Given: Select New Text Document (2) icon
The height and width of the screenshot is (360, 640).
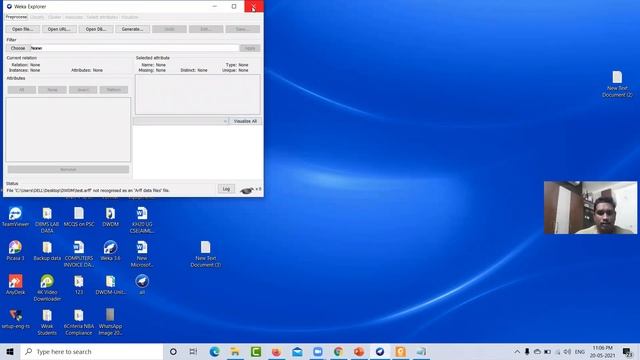Looking at the screenshot, I should pyautogui.click(x=617, y=84).
